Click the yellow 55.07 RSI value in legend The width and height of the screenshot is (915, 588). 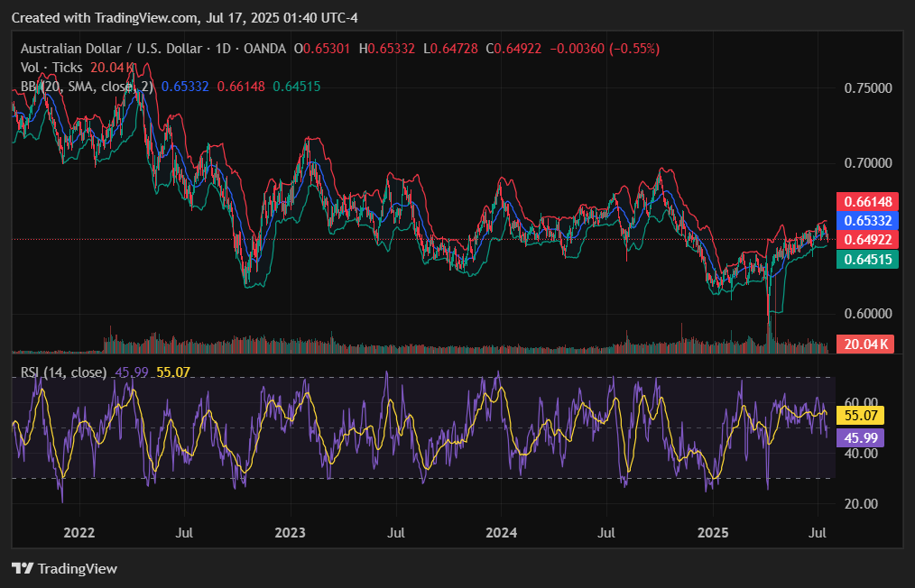click(173, 372)
